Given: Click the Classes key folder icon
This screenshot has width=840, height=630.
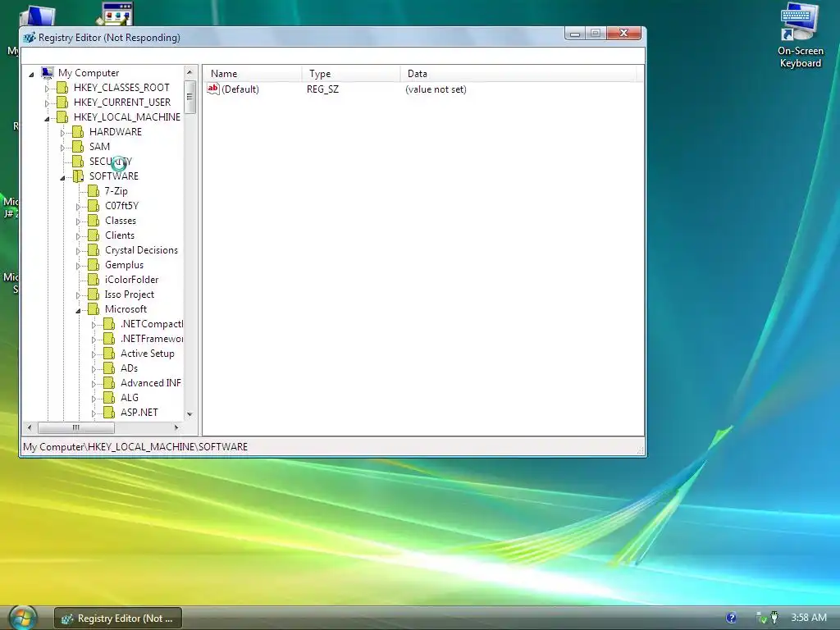Looking at the screenshot, I should click(x=94, y=221).
